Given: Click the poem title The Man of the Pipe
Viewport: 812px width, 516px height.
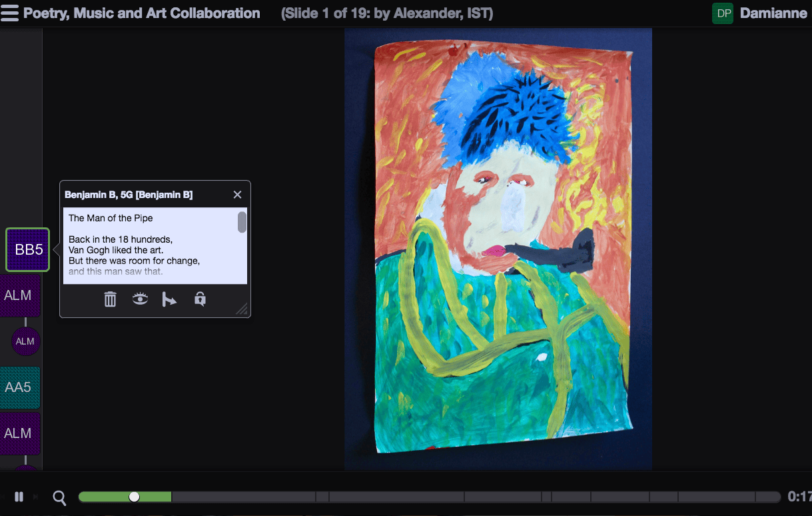Looking at the screenshot, I should pos(111,218).
